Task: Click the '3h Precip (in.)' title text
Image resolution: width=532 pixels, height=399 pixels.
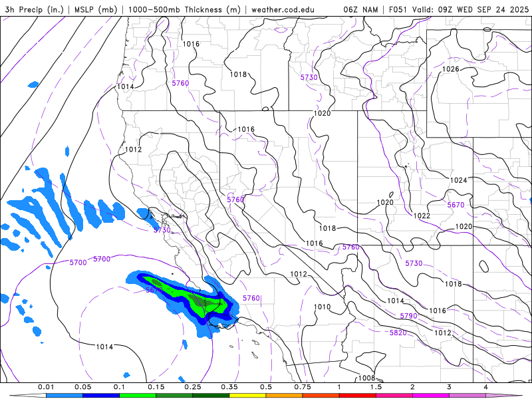Action: coord(35,9)
